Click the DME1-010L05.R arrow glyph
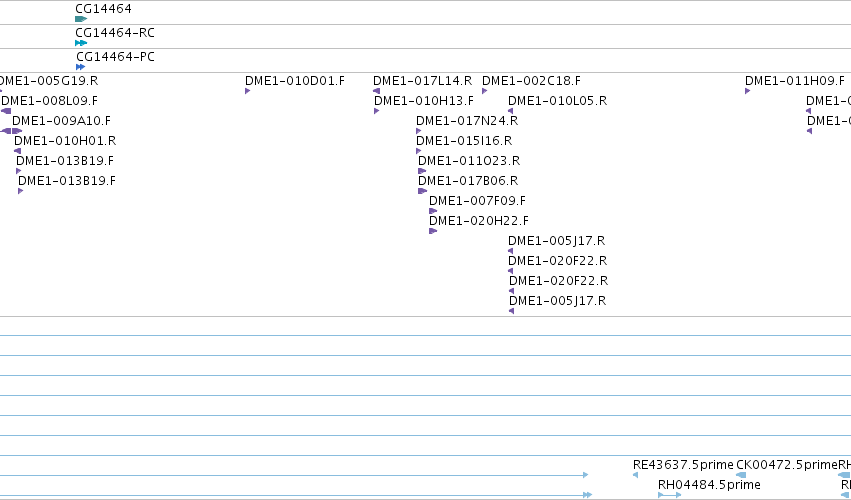 [510, 111]
